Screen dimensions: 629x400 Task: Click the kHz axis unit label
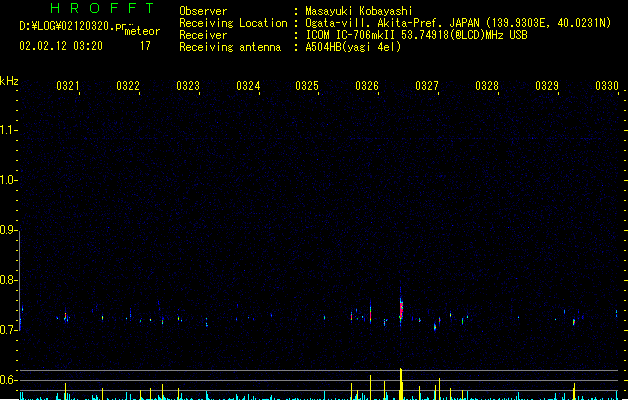(x=9, y=81)
